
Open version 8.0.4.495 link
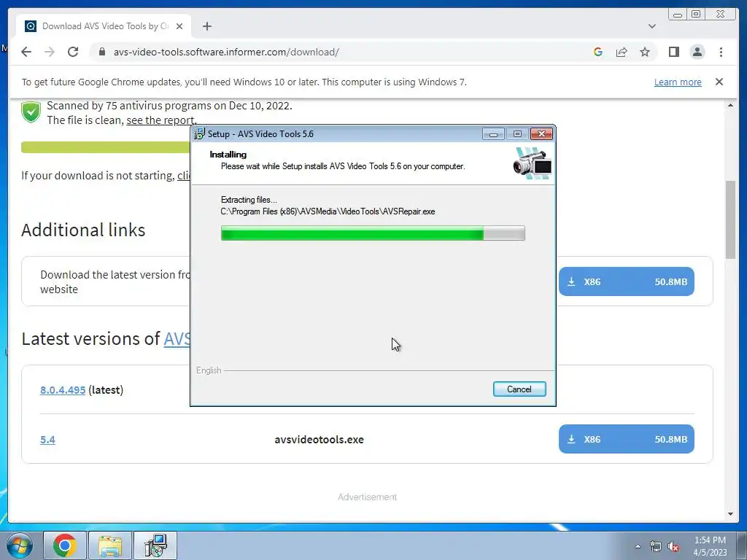pyautogui.click(x=63, y=390)
